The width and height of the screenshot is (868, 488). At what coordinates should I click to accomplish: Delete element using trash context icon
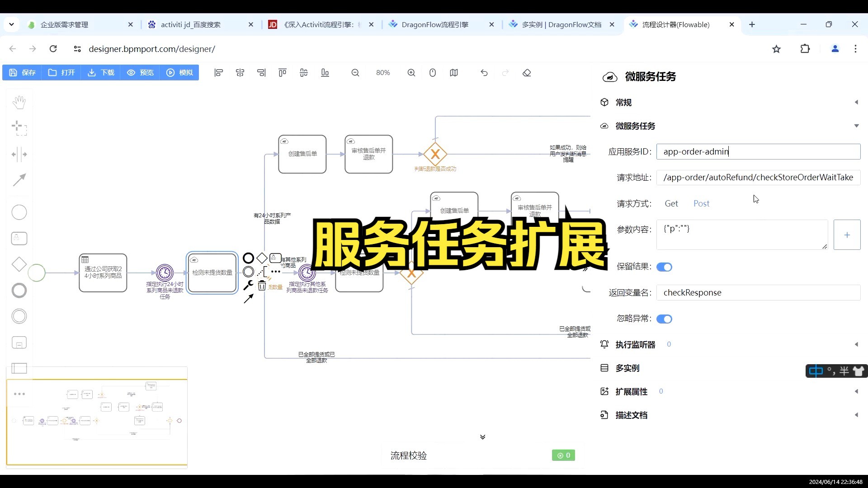[262, 286]
